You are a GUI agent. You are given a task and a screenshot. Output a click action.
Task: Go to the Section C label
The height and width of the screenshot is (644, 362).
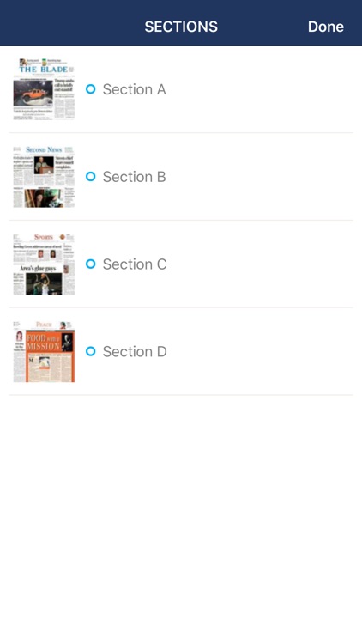point(135,264)
